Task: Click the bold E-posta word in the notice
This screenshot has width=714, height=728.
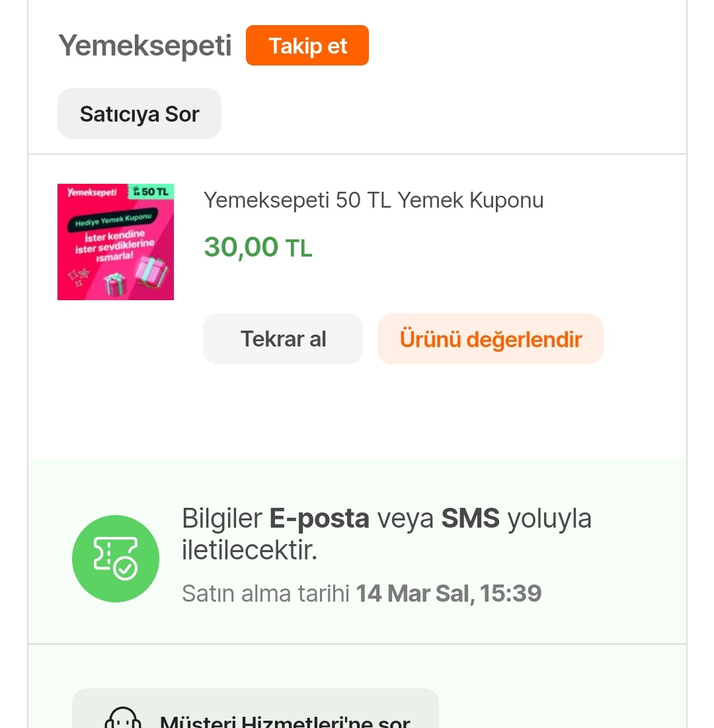Action: 319,518
